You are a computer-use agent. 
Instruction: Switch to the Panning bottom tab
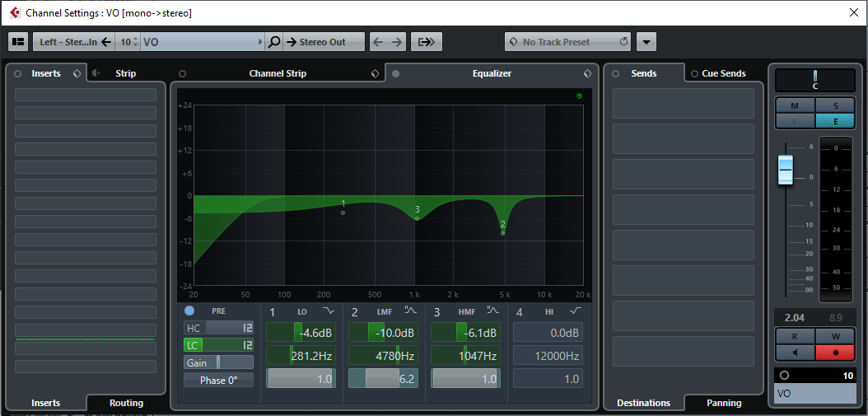(x=724, y=403)
